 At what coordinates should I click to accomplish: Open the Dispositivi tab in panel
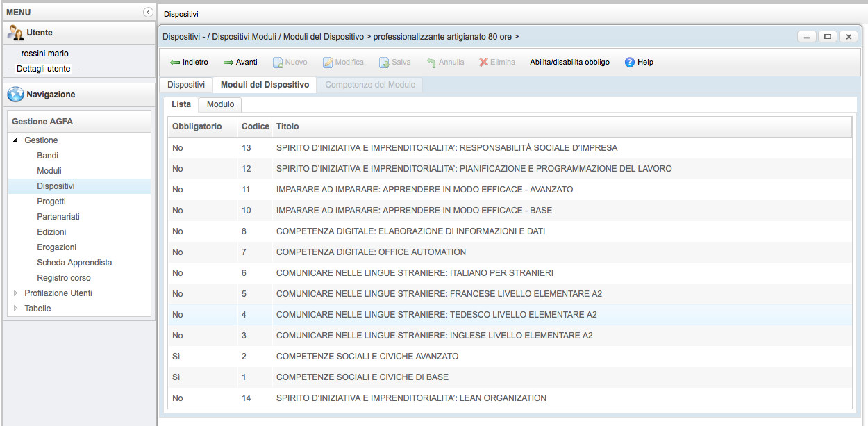pos(185,85)
